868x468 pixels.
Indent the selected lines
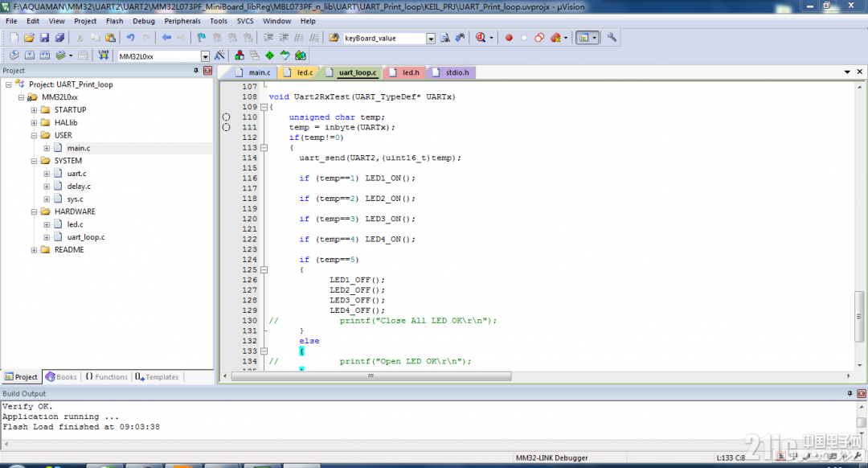pos(268,38)
